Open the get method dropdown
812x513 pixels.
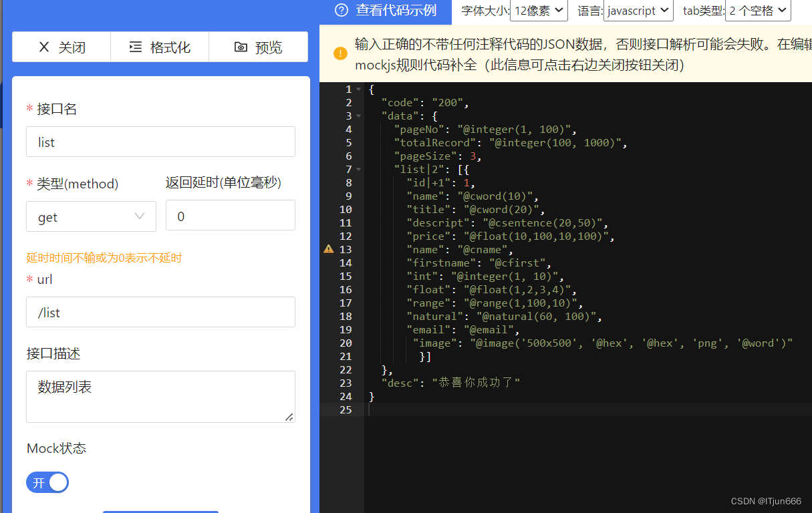tap(91, 216)
